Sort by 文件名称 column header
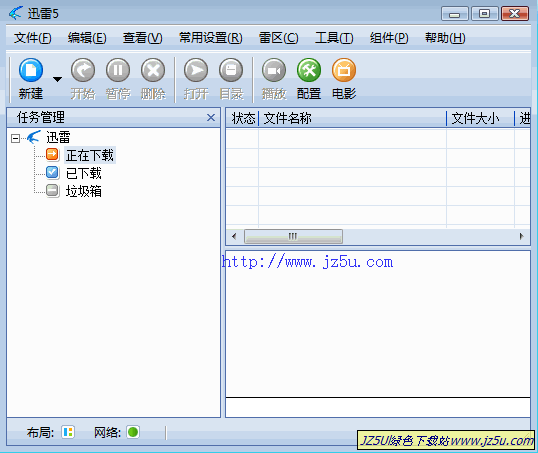538x453 pixels. click(x=352, y=118)
